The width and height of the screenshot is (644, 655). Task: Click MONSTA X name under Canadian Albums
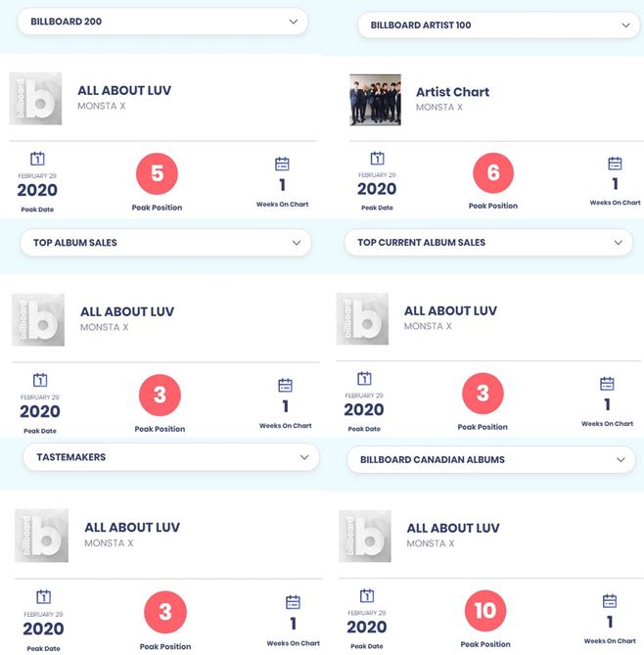point(431,543)
